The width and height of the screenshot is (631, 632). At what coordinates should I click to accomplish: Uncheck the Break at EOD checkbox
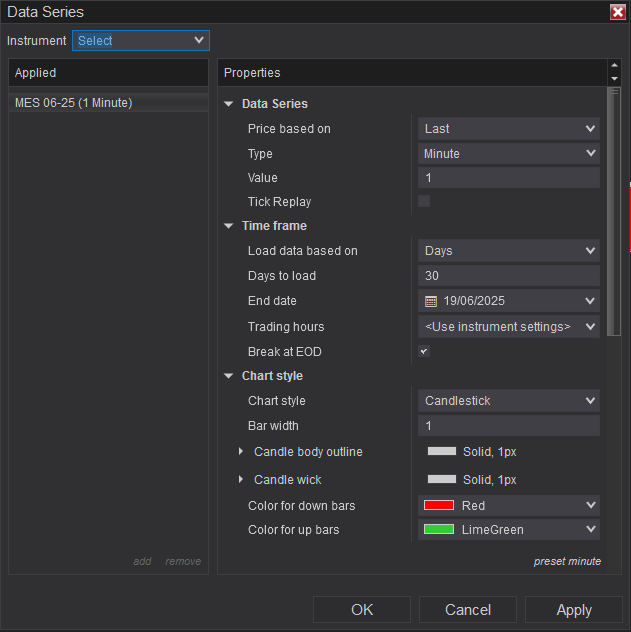tap(424, 351)
